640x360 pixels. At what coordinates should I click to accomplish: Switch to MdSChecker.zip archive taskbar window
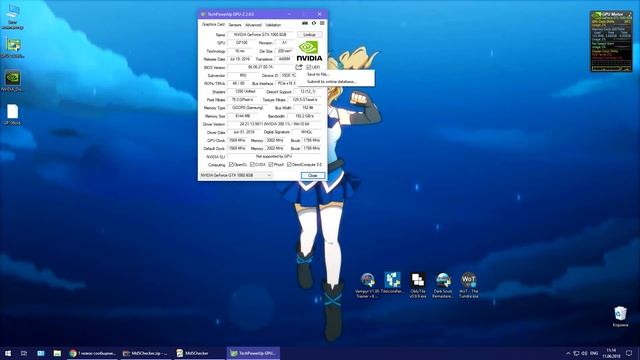pyautogui.click(x=145, y=353)
